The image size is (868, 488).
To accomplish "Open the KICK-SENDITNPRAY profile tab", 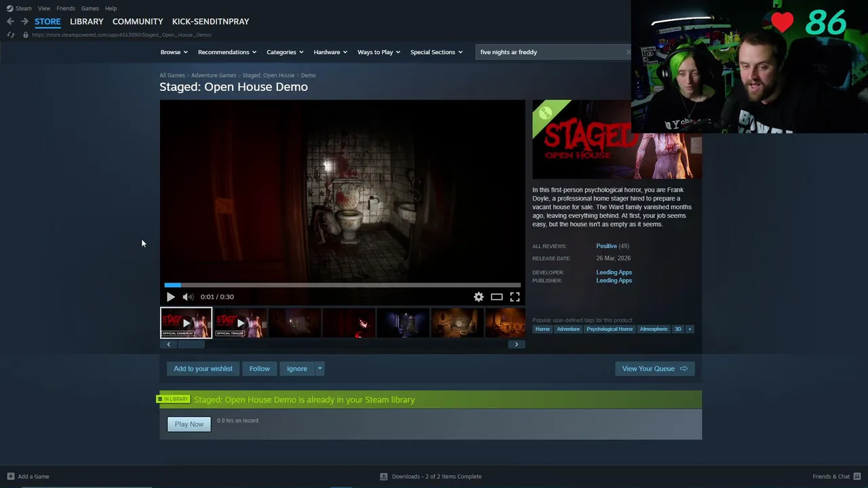I will point(211,22).
